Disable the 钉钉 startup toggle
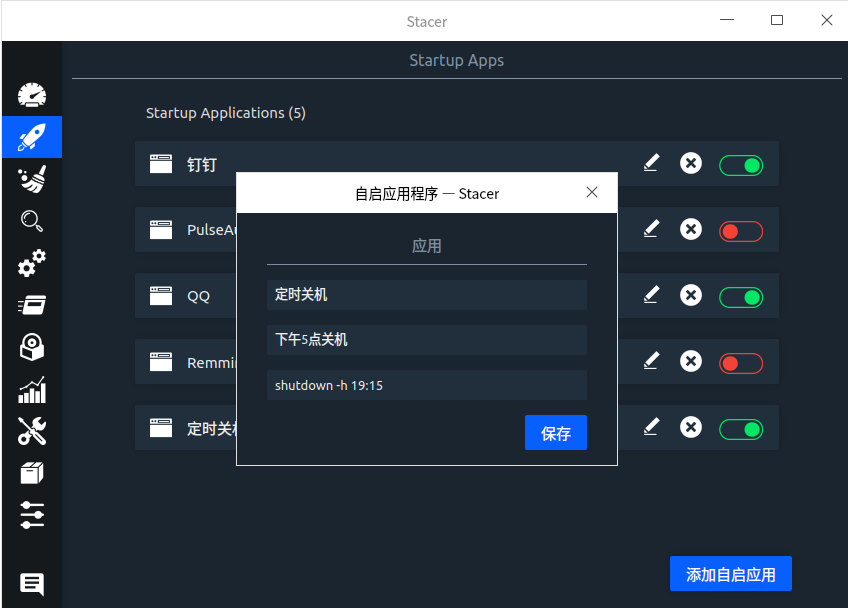The height and width of the screenshot is (608, 848). [741, 166]
